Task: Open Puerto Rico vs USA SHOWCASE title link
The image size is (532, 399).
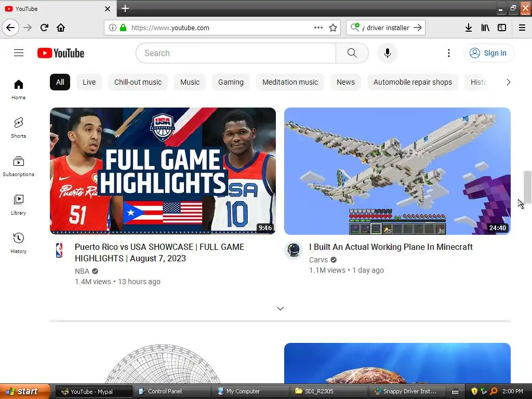Action: coord(159,252)
